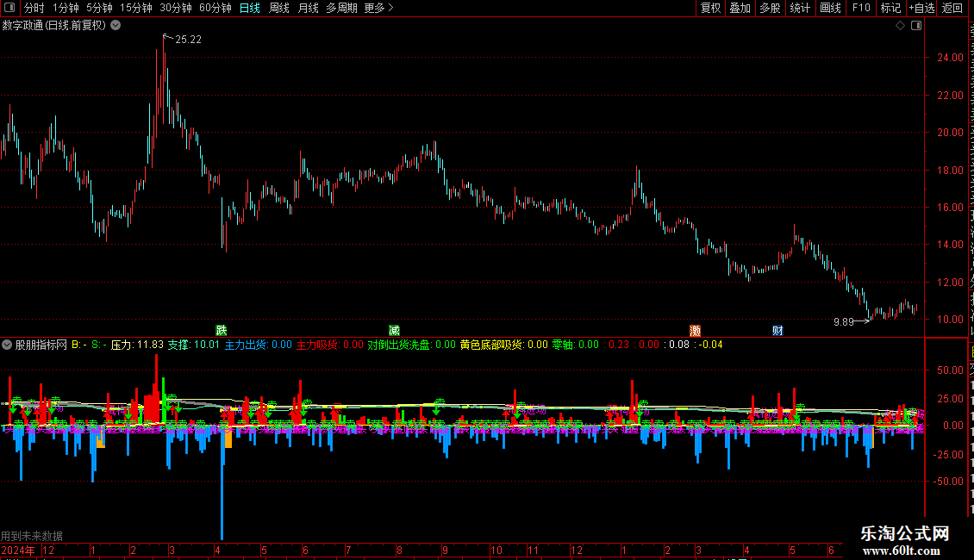Click the diamond icon on main chart

tap(900, 26)
